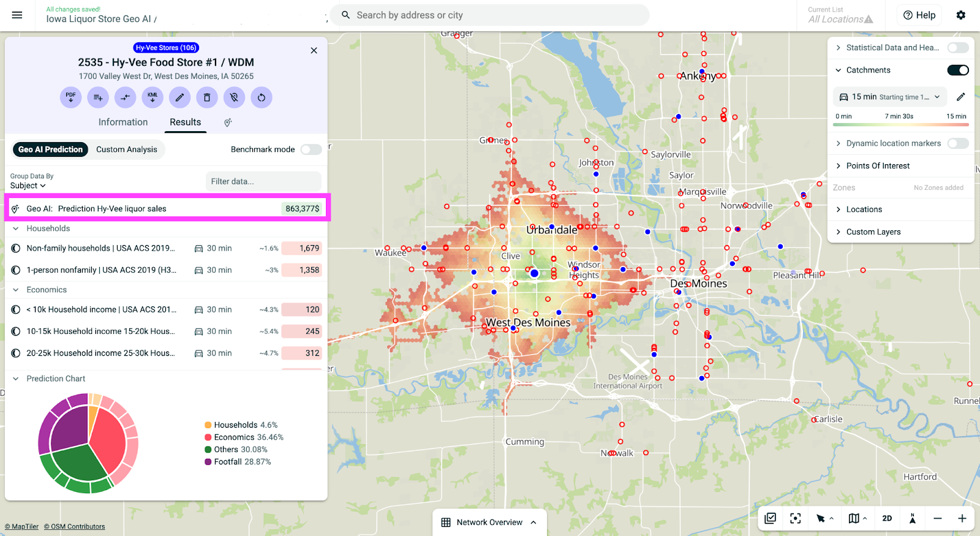Collapse the Economics section
This screenshot has height=536, width=980.
tap(16, 290)
